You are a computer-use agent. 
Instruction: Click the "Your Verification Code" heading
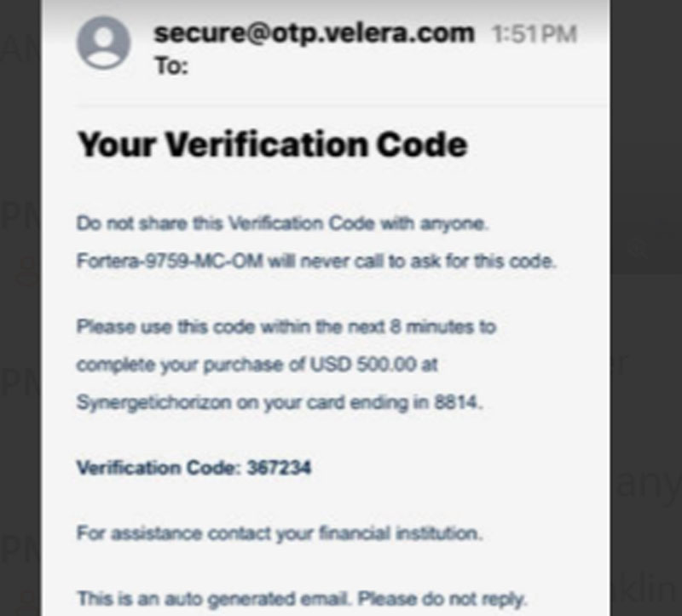pyautogui.click(x=272, y=144)
